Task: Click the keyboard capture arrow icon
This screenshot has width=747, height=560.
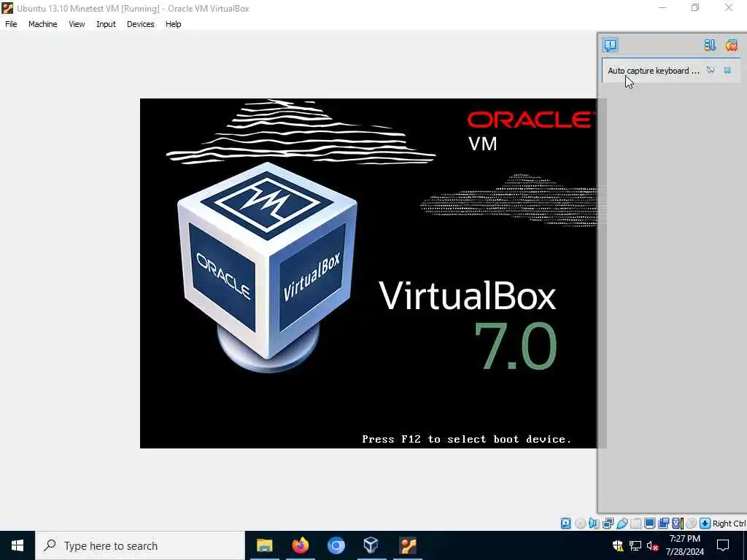Action: click(705, 524)
